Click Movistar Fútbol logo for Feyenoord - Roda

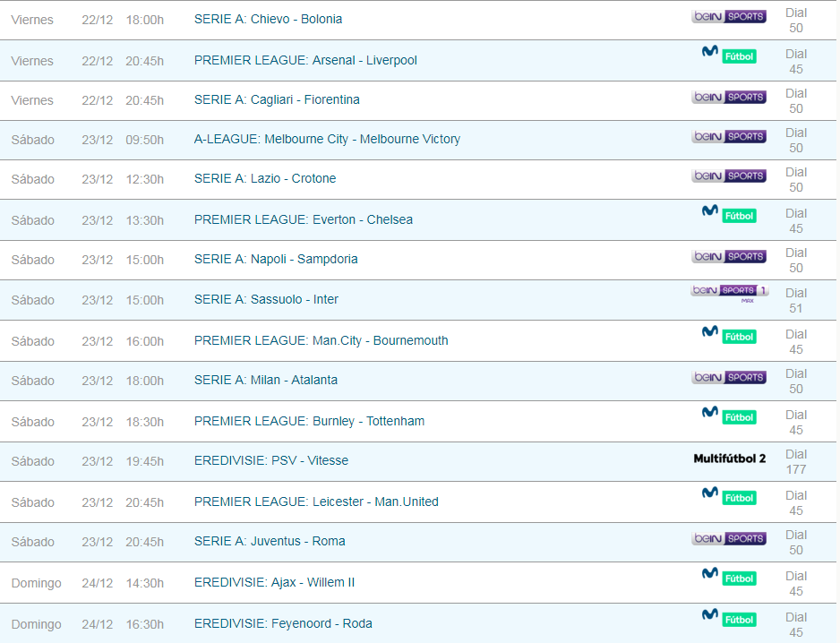[x=729, y=617]
